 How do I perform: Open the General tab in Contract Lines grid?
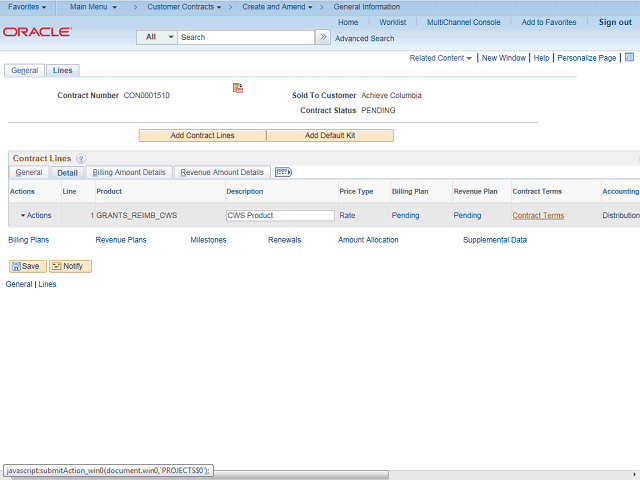pyautogui.click(x=29, y=172)
